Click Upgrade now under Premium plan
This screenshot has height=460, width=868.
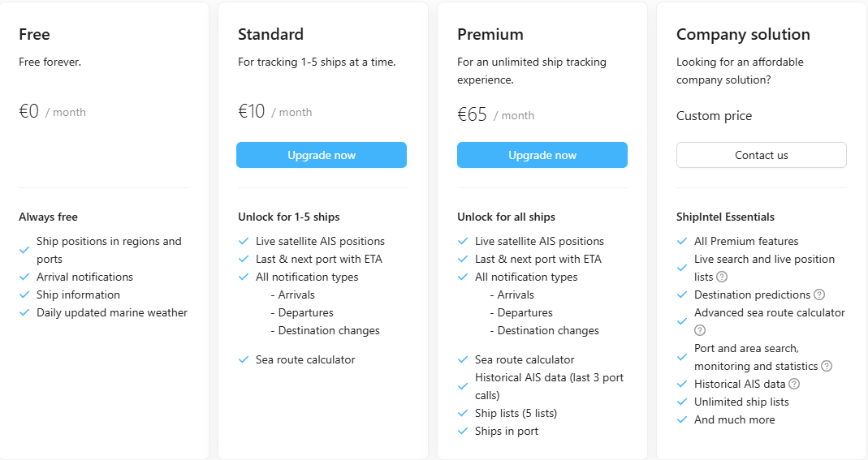pyautogui.click(x=542, y=155)
